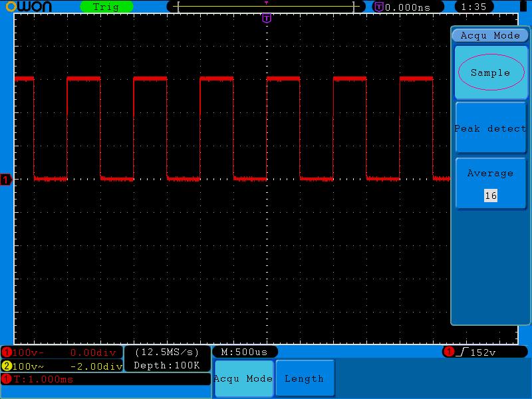This screenshot has width=532, height=399.
Task: Click the rising edge trigger slope icon
Action: (462, 352)
